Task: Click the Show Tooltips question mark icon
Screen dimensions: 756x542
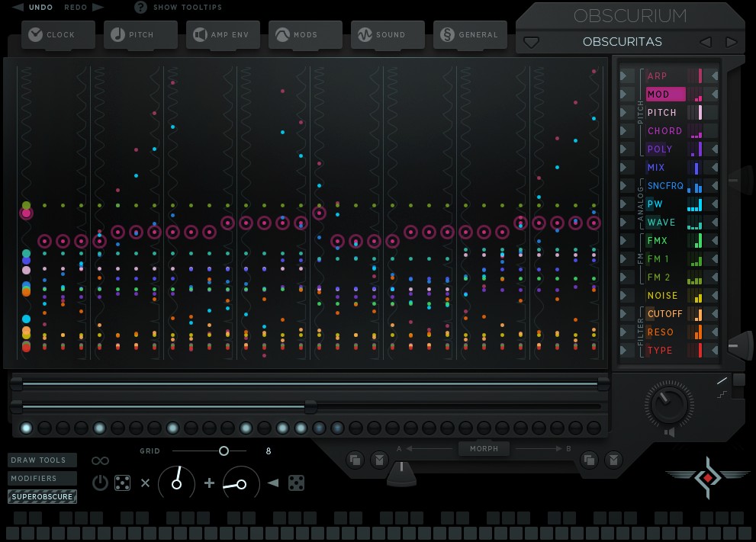Action: coord(140,8)
